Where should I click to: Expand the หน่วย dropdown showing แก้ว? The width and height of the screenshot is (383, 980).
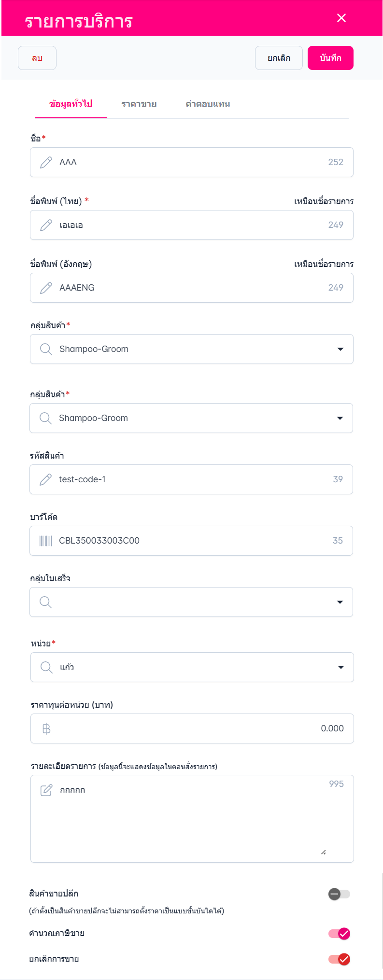(x=341, y=667)
